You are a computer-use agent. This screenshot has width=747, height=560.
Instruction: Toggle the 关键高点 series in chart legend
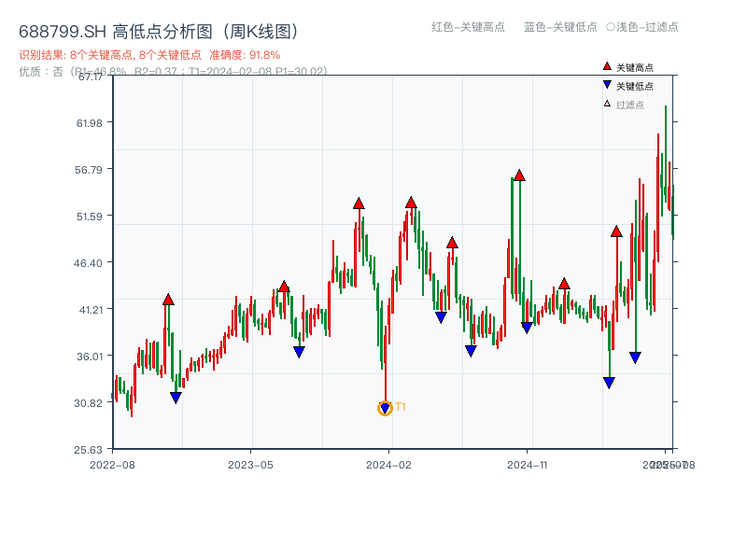click(x=628, y=67)
